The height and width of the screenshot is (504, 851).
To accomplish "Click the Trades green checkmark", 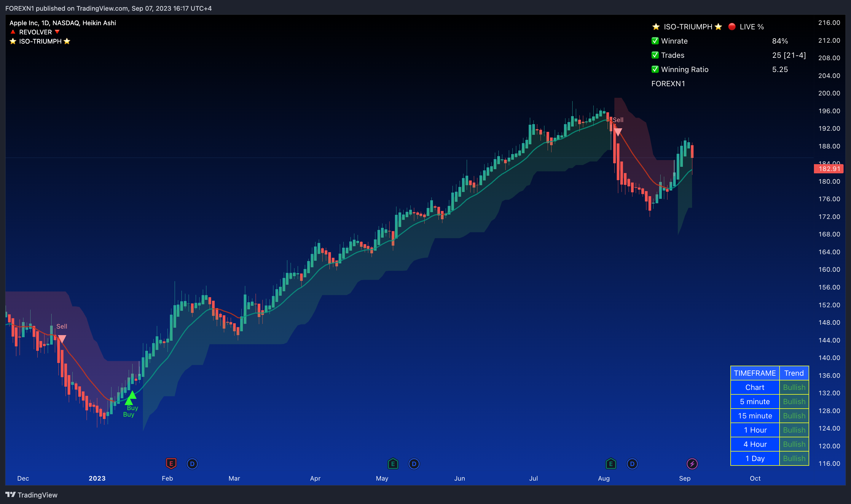I will pyautogui.click(x=655, y=55).
